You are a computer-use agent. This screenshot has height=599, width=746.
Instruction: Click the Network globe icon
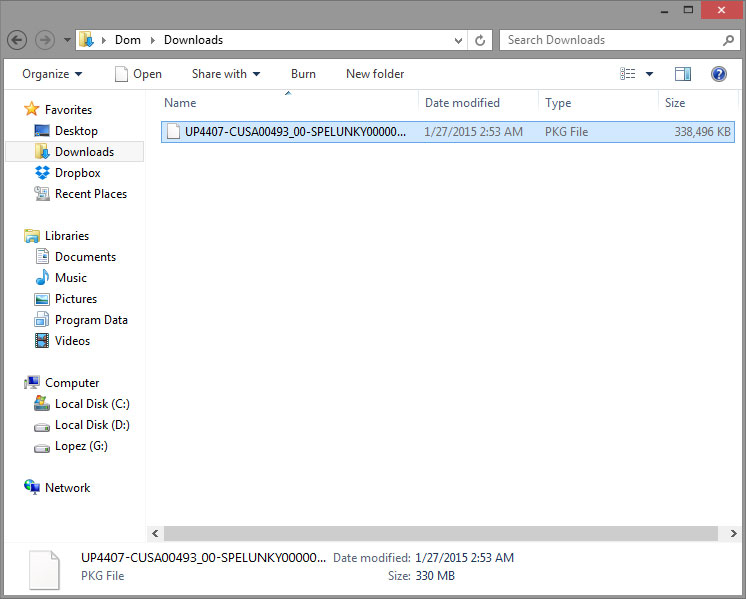pos(32,487)
